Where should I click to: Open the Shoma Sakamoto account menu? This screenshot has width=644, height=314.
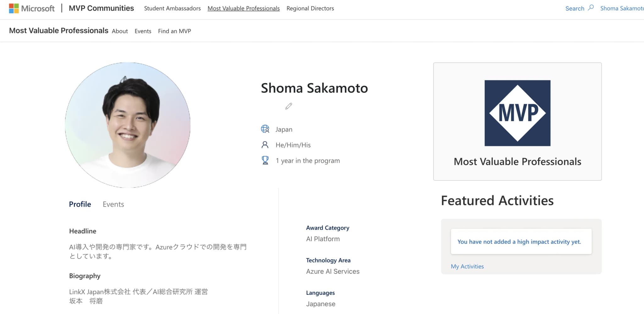click(621, 8)
